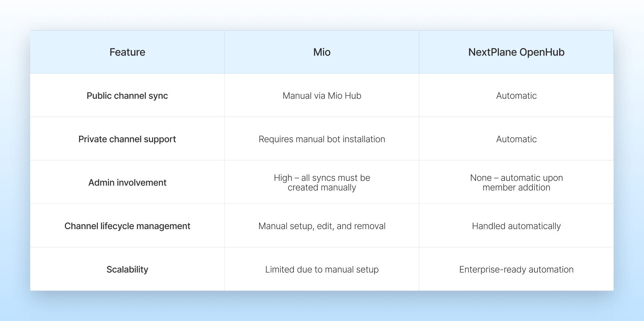The width and height of the screenshot is (644, 321).
Task: Select Manual setup, edit, and removal cell
Action: [322, 226]
